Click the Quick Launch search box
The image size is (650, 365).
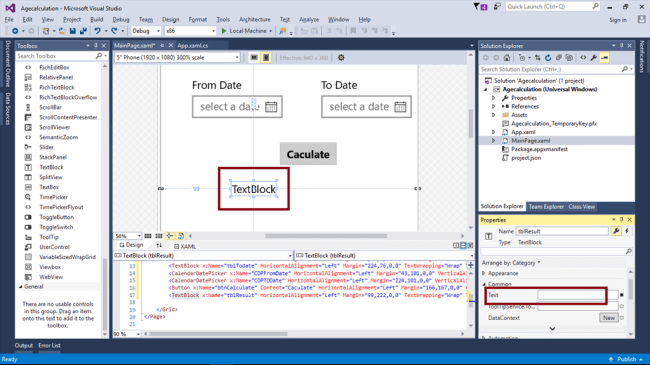click(x=552, y=7)
